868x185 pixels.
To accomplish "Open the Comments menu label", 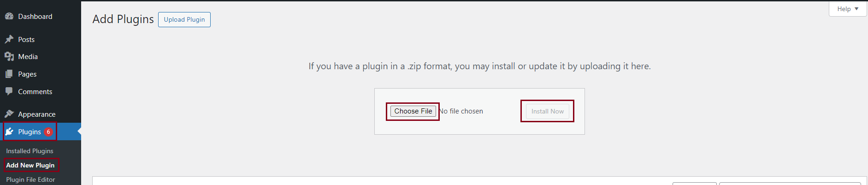I will [35, 91].
